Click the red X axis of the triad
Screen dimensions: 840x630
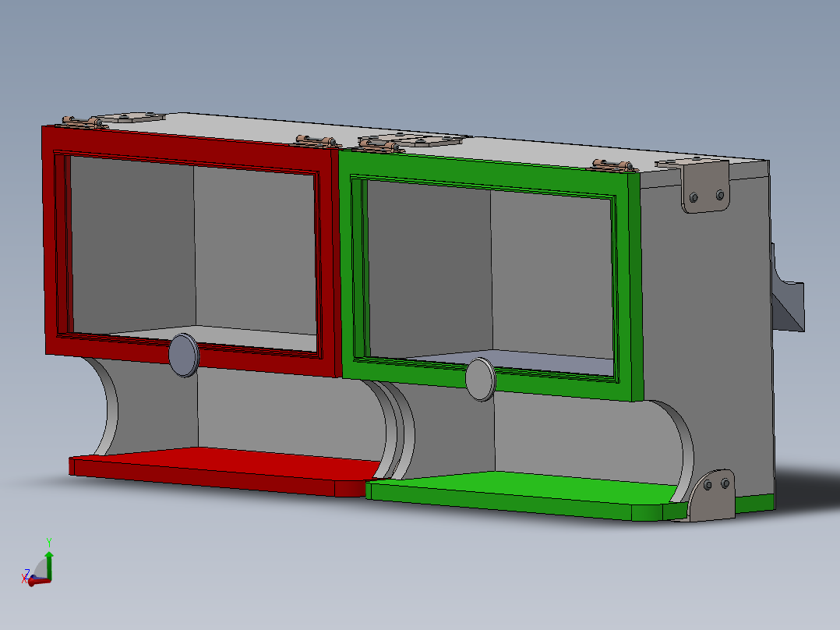pyautogui.click(x=39, y=581)
